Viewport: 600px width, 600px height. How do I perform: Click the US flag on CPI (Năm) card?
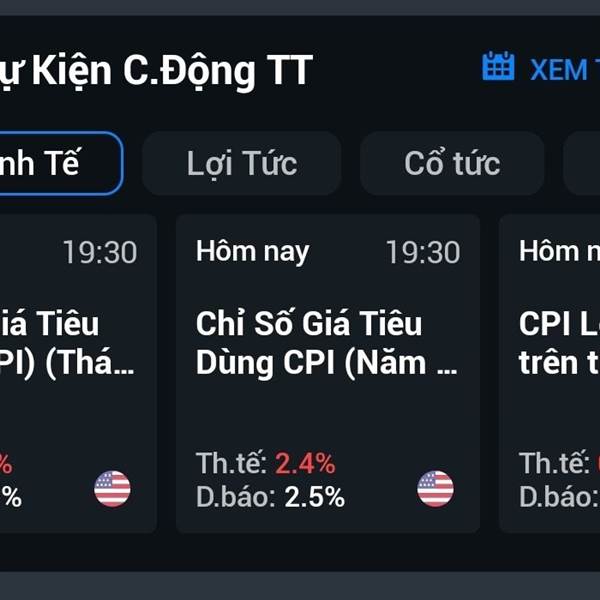point(435,489)
